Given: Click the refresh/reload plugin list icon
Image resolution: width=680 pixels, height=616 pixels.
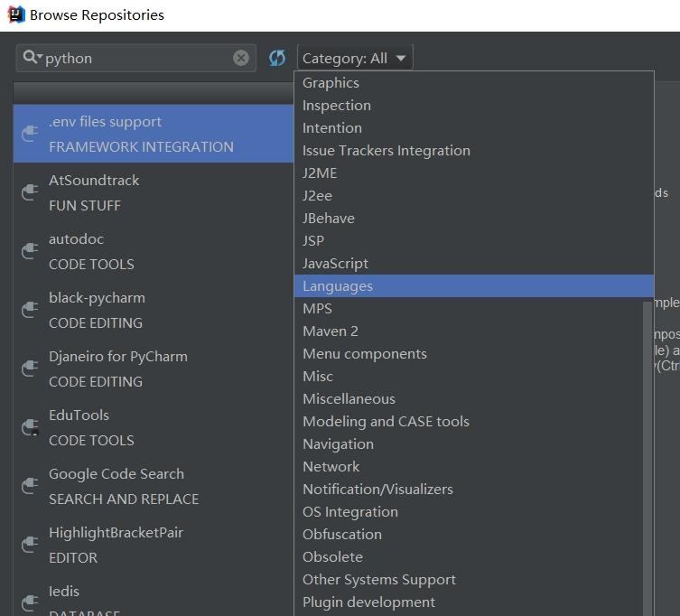Looking at the screenshot, I should tap(276, 58).
